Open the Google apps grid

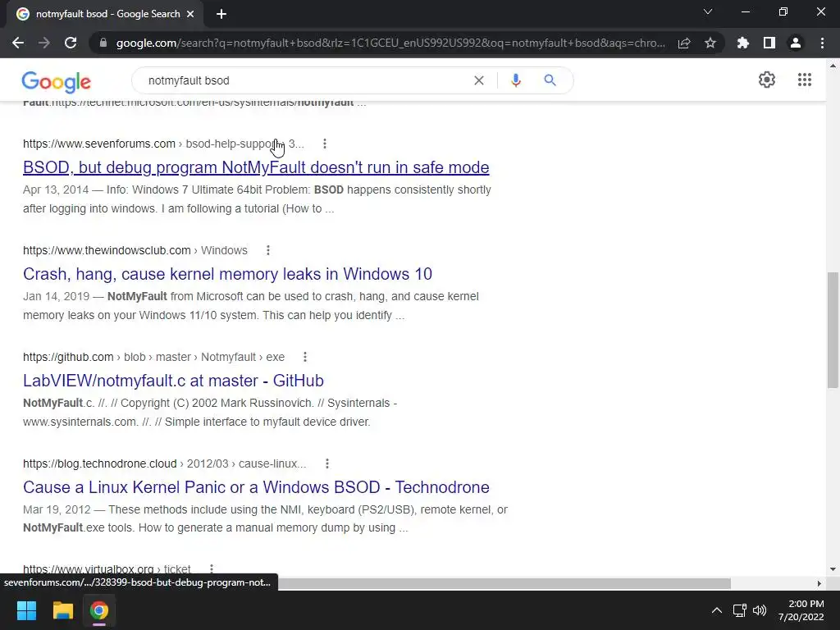tap(805, 80)
